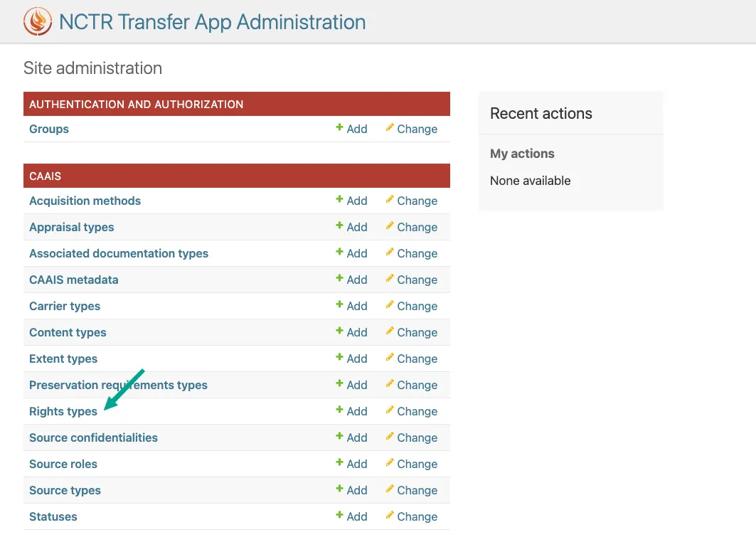Add a Preservation requirements type
Image resolution: width=756 pixels, height=547 pixels.
pos(357,385)
